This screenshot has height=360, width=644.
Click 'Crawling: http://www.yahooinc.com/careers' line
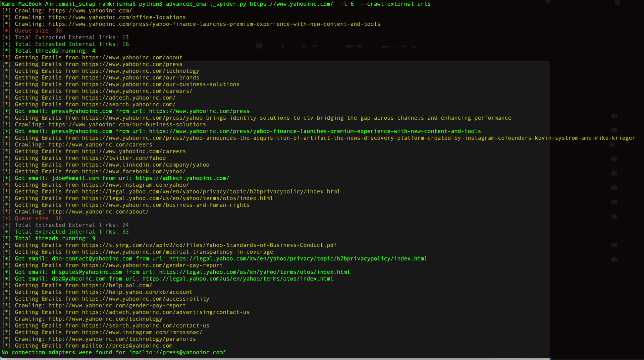pos(77,145)
